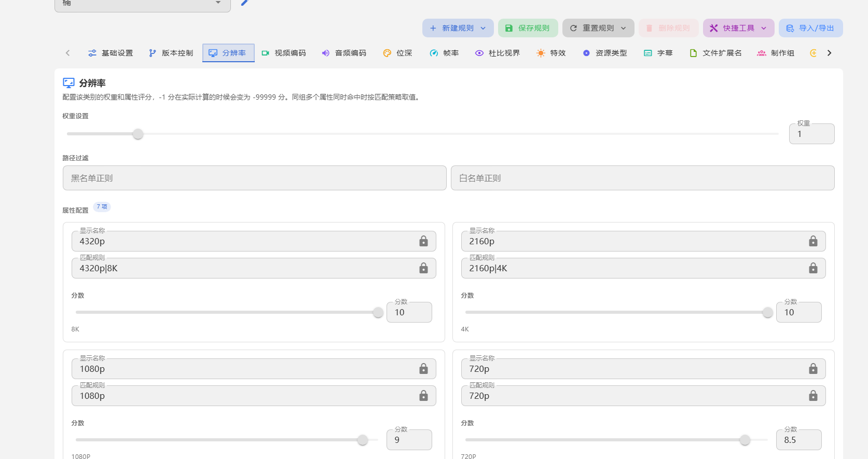The width and height of the screenshot is (868, 459).
Task: Toggle lock on 1080p match rule
Action: click(423, 396)
